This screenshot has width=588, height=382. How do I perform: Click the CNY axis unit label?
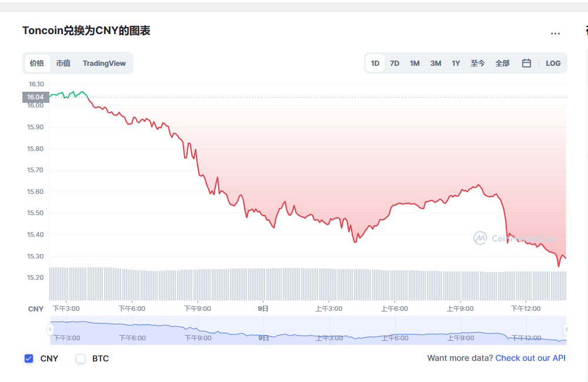(36, 309)
